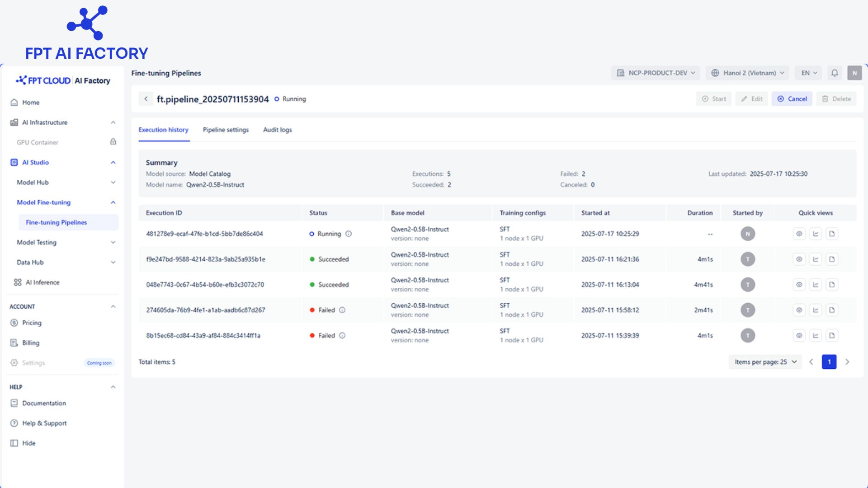Click the eye view icon for execution 048e7743

click(x=799, y=285)
